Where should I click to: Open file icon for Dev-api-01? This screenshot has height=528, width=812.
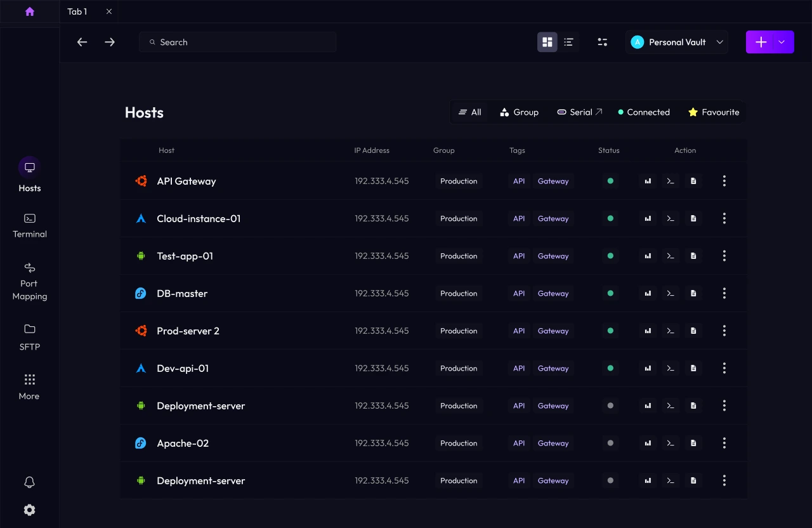(x=693, y=368)
